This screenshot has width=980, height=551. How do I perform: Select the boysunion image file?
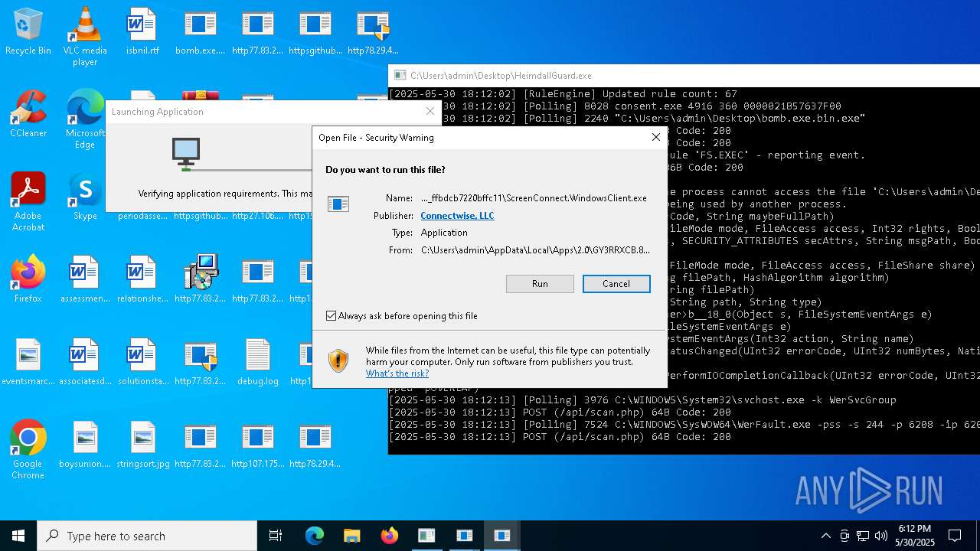point(85,445)
